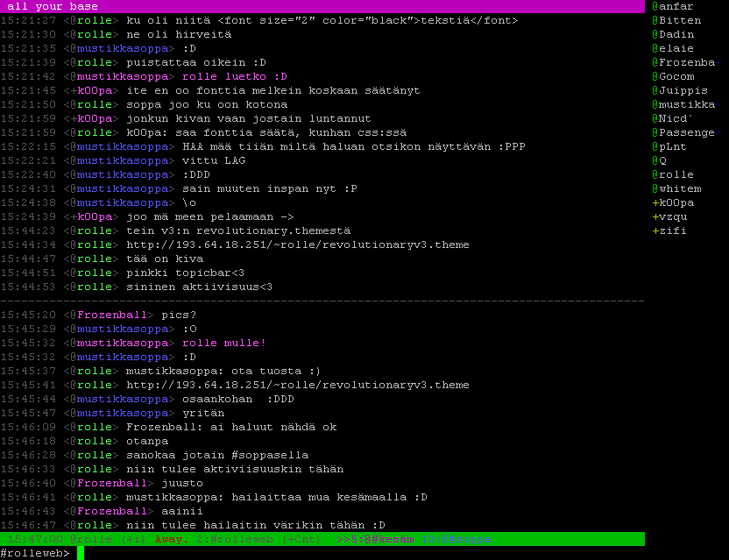Click the message "pinkki topicbar<3"
729x560 pixels.
(x=186, y=273)
